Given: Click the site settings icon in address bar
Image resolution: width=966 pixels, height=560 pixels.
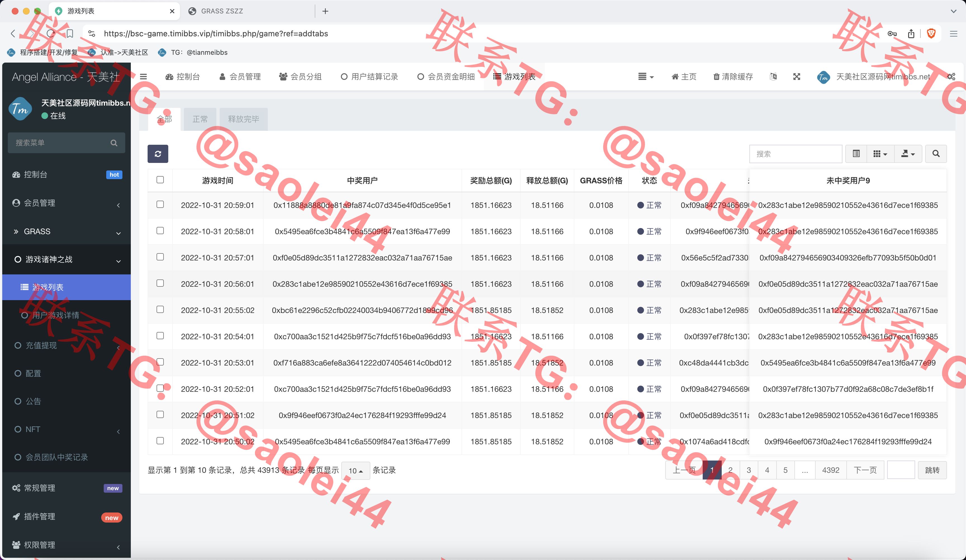Looking at the screenshot, I should click(x=92, y=34).
